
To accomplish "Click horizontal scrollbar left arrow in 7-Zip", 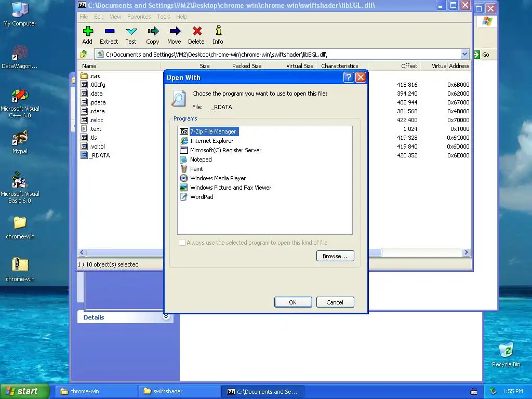I will 82,252.
